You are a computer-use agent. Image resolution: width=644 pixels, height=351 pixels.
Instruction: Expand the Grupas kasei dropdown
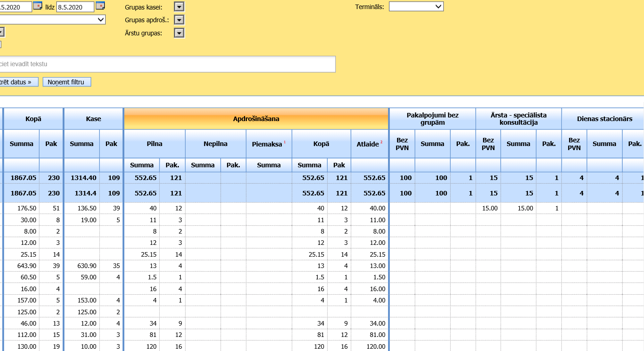[179, 7]
